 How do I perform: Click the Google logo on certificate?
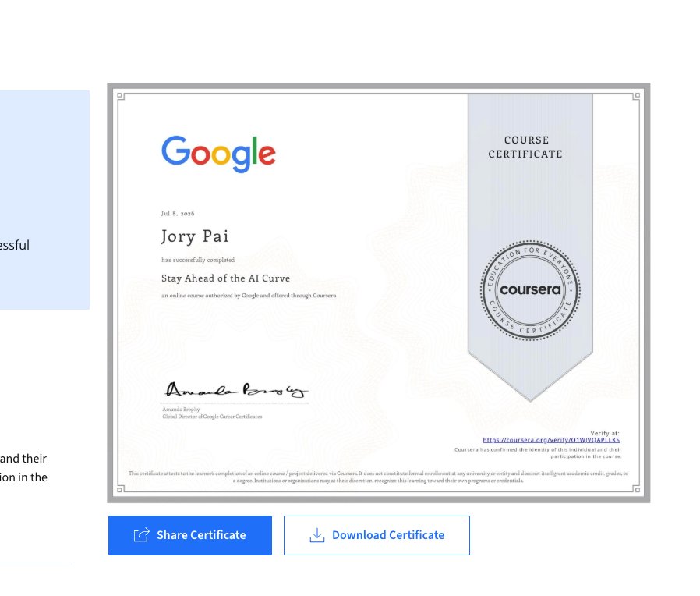point(218,154)
